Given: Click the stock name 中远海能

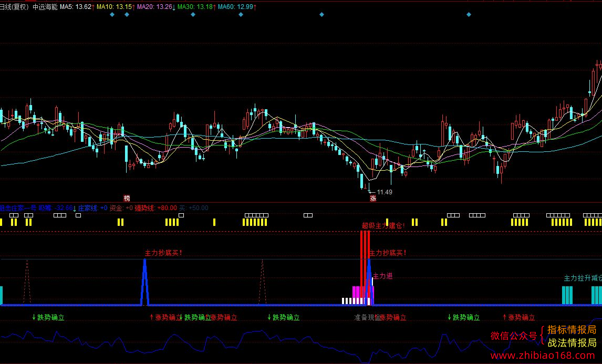Looking at the screenshot, I should pyautogui.click(x=45, y=6).
